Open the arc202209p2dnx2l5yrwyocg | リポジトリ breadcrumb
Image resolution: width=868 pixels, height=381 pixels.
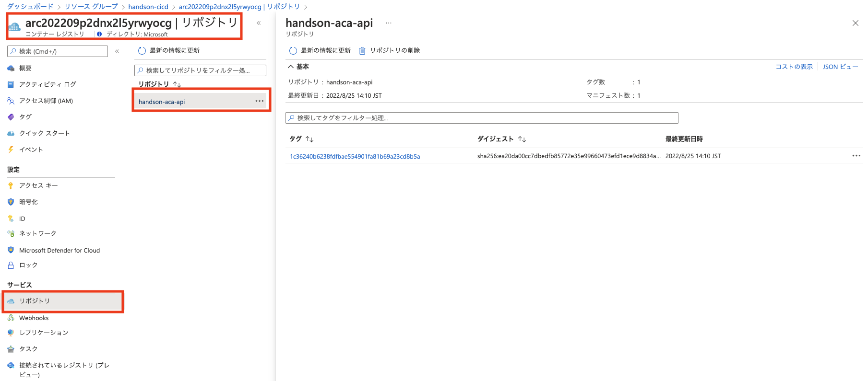click(x=239, y=7)
